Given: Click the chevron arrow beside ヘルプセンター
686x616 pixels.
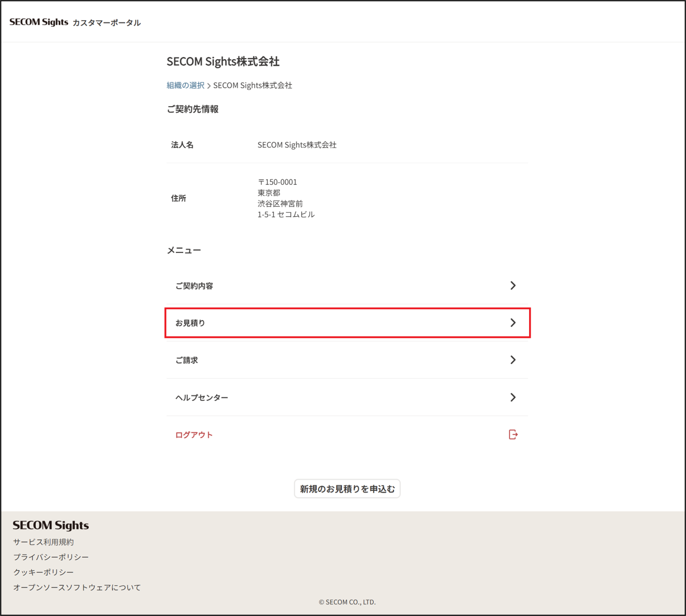Looking at the screenshot, I should 513,398.
